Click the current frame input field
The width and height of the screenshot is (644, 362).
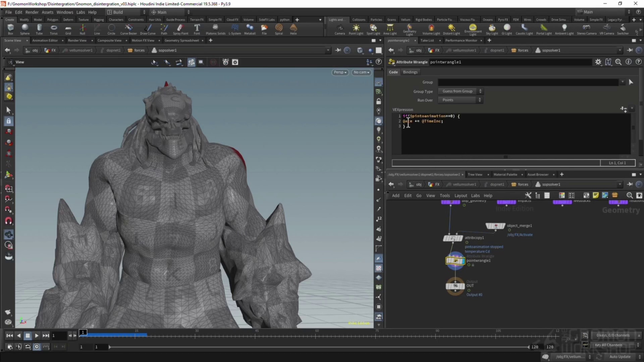click(59, 336)
